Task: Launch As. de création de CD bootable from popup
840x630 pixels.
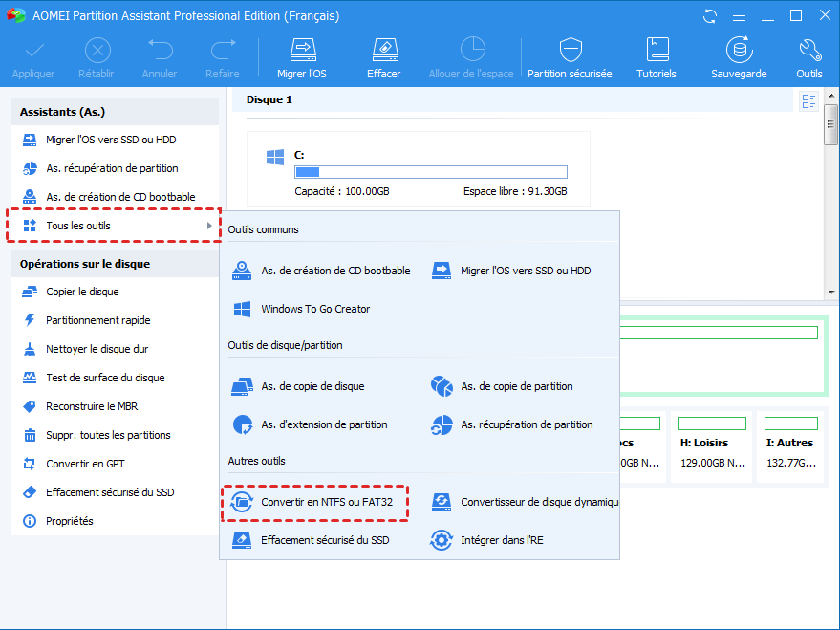Action: [x=321, y=272]
